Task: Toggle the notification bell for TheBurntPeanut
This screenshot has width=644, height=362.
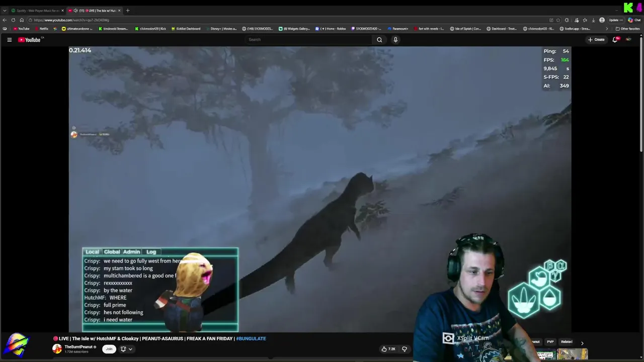Action: coord(123,349)
